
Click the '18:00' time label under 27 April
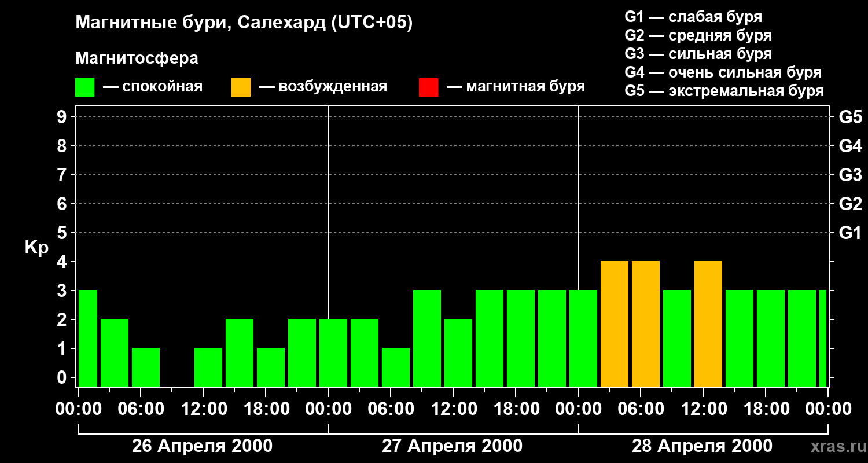516,409
